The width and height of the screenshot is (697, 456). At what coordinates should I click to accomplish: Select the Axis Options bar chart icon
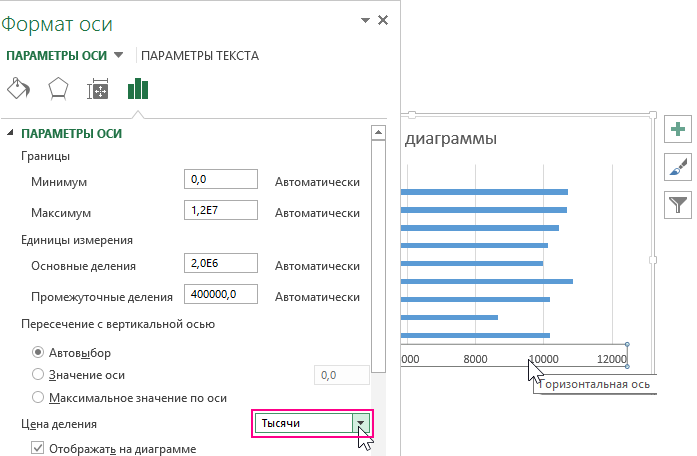tap(137, 89)
